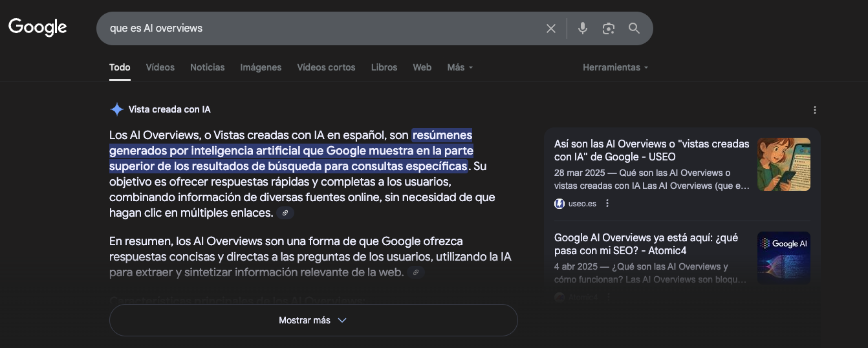Image resolution: width=868 pixels, height=348 pixels.
Task: Switch to the Web tab
Action: click(422, 67)
